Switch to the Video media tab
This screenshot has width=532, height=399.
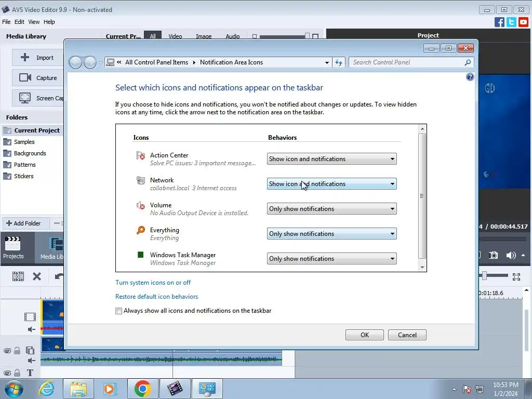click(175, 36)
